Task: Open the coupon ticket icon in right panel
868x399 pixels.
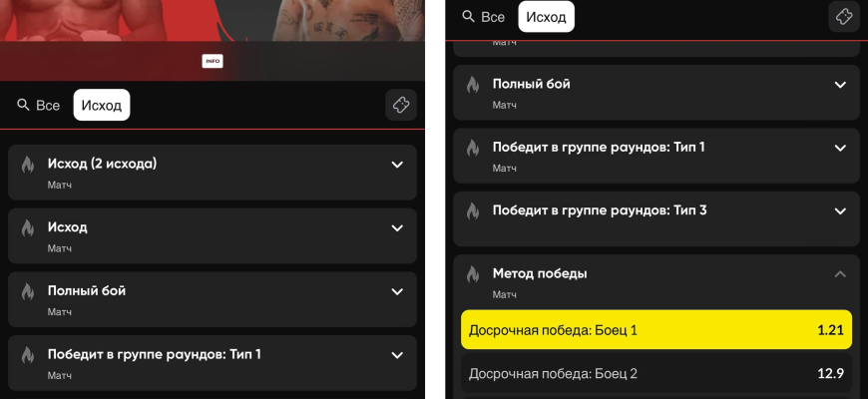Action: (843, 17)
